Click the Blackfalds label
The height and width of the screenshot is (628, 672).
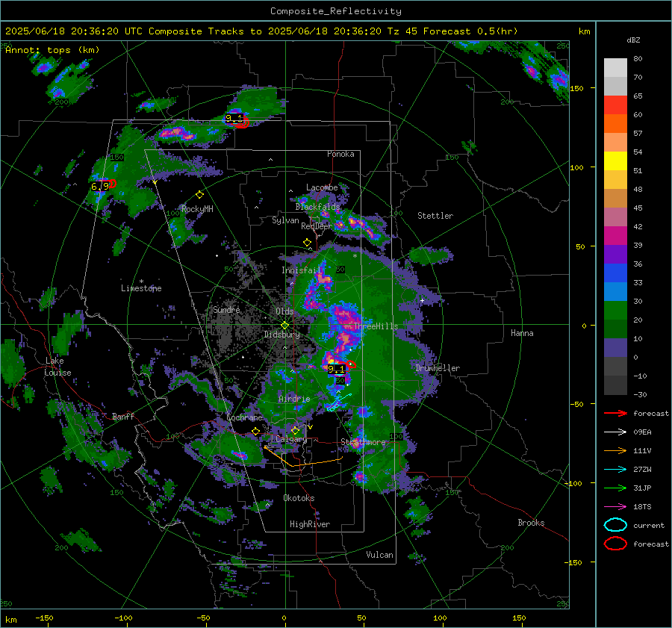[x=317, y=207]
